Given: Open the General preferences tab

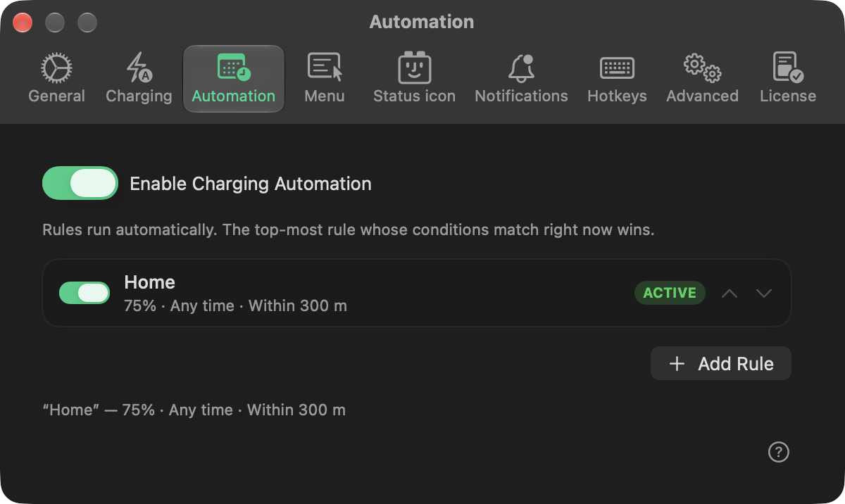Looking at the screenshot, I should pyautogui.click(x=56, y=79).
